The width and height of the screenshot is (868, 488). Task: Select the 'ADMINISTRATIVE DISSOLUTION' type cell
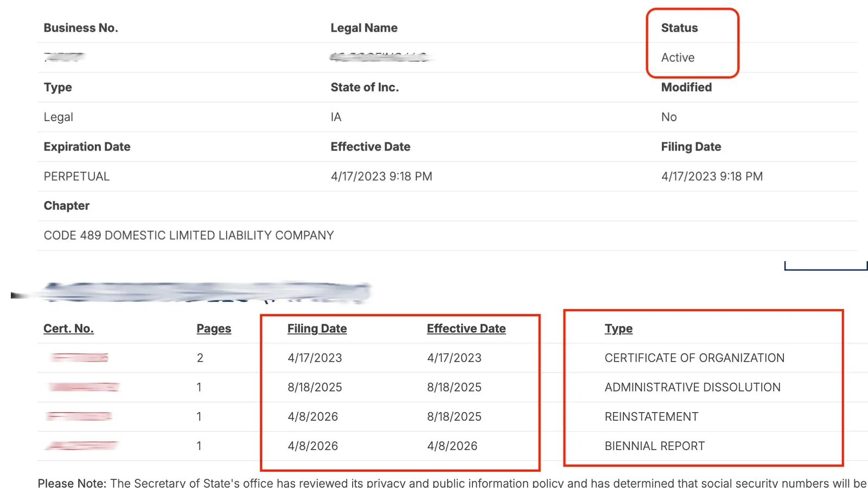(x=692, y=387)
